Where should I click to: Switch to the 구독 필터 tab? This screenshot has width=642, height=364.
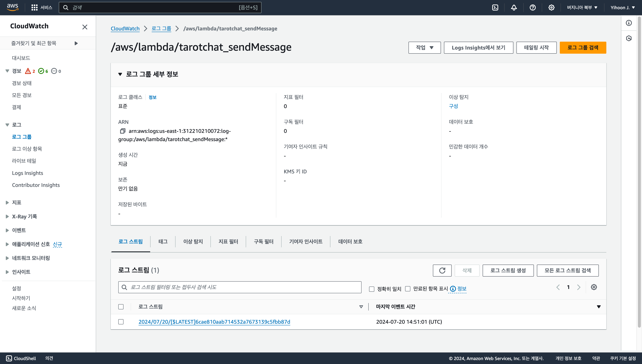click(263, 241)
